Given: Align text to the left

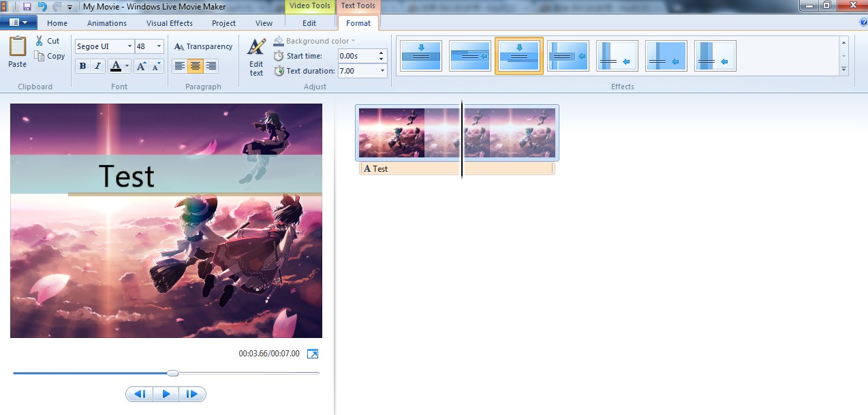Looking at the screenshot, I should click(179, 66).
